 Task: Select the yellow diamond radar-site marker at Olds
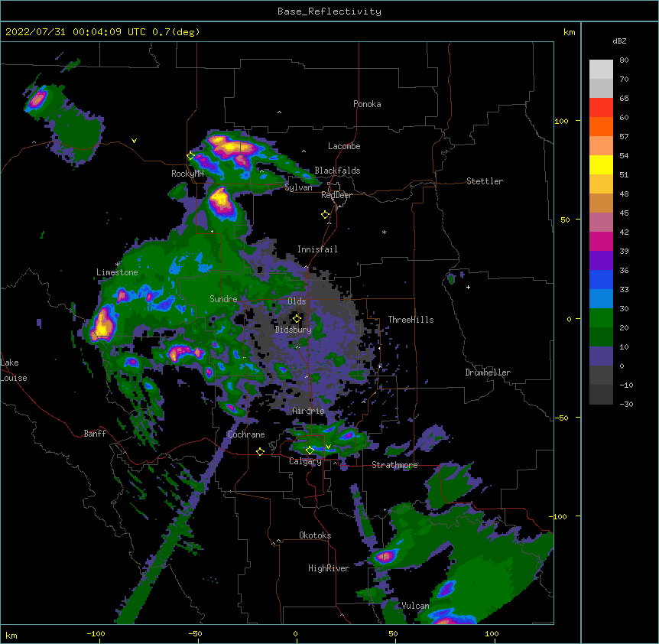(297, 319)
